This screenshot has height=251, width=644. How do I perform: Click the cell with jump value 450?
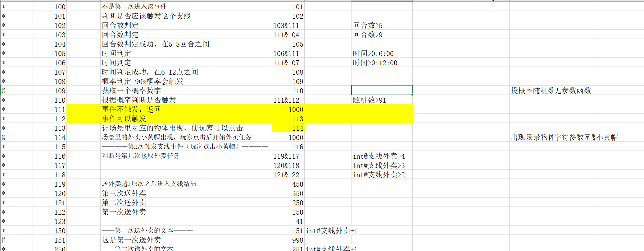pos(288,184)
